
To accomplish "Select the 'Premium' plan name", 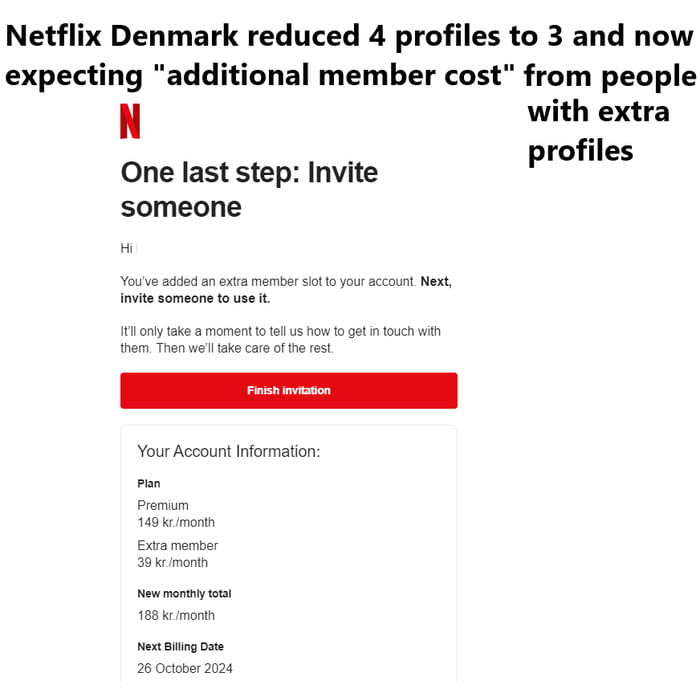I will pyautogui.click(x=163, y=505).
